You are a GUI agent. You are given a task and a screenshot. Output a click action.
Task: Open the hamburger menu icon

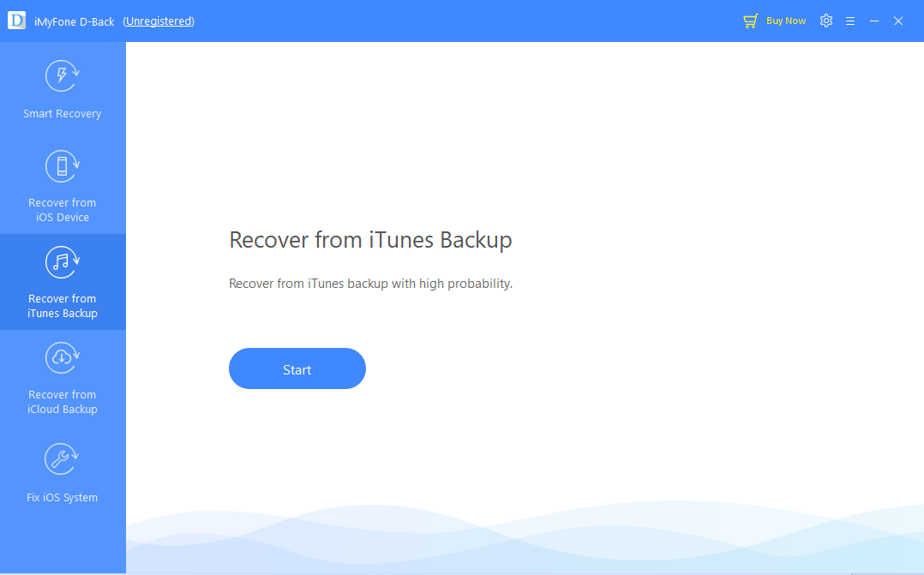tap(850, 21)
